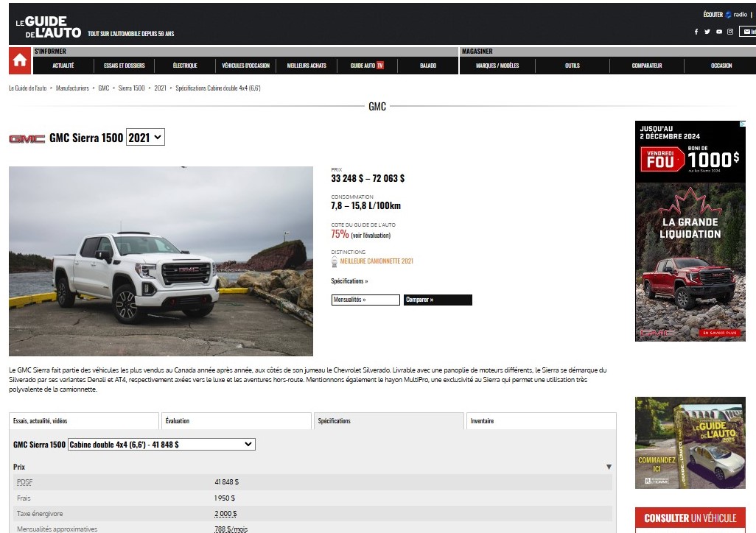Click the Taxe énergivore 2 000 $ value
Image resolution: width=756 pixels, height=533 pixels.
[x=225, y=514]
